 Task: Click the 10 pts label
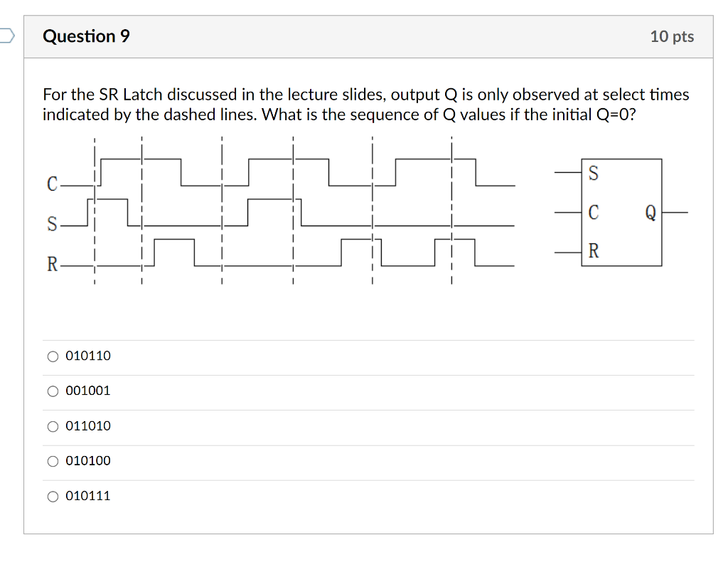[x=672, y=37]
